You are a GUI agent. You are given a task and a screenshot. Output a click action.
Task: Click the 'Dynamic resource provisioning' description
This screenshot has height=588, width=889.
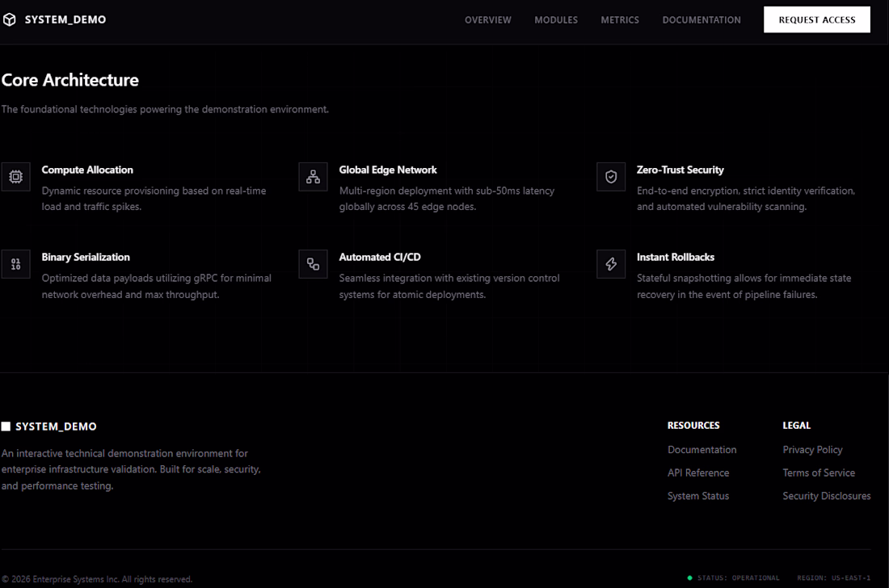coord(154,199)
